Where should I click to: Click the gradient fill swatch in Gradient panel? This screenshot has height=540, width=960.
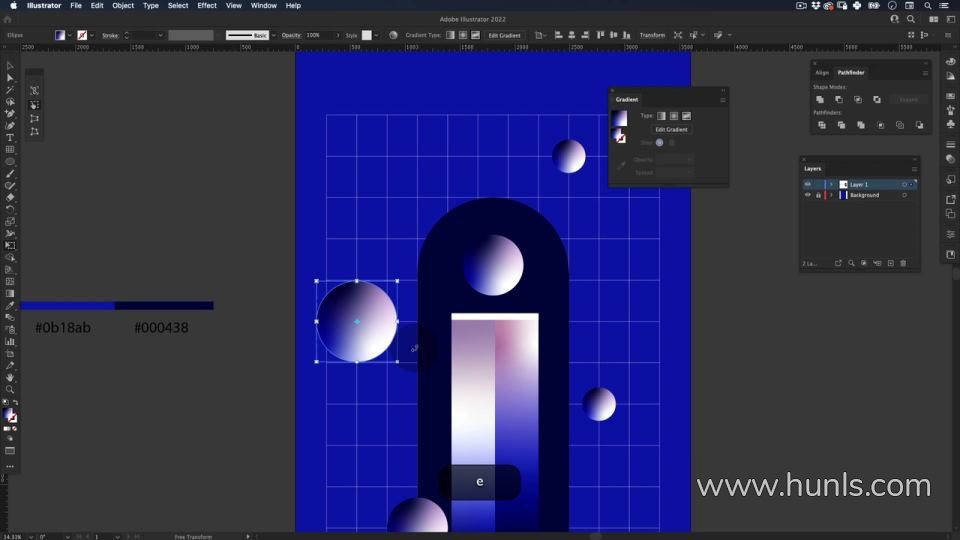pos(620,118)
